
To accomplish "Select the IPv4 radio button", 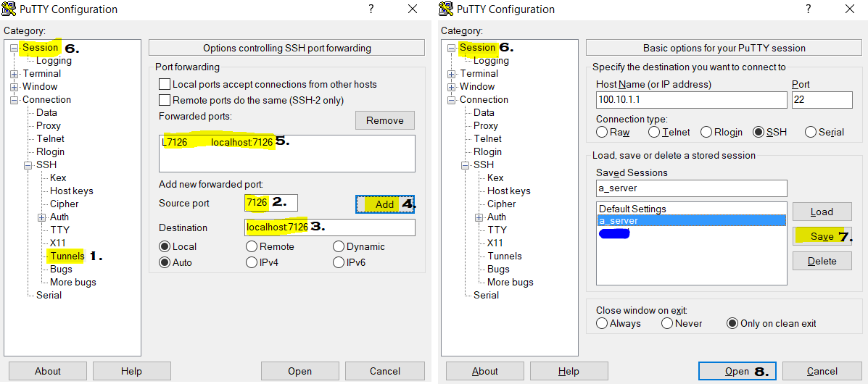I will point(252,262).
